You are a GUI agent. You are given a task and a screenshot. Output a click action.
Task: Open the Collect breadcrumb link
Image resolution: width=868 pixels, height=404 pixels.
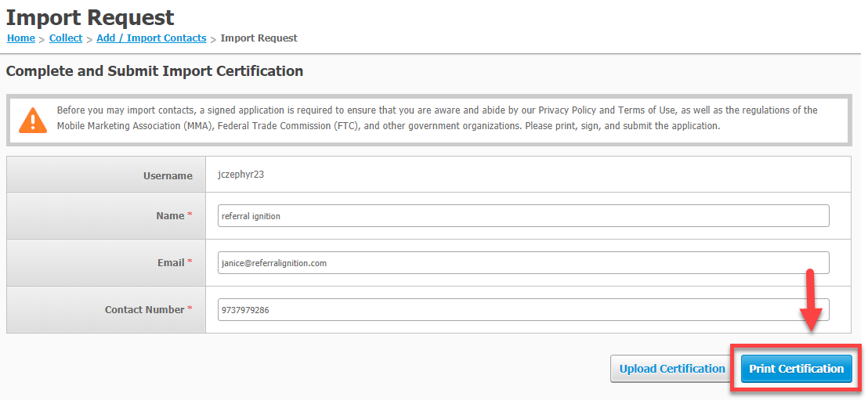[66, 38]
